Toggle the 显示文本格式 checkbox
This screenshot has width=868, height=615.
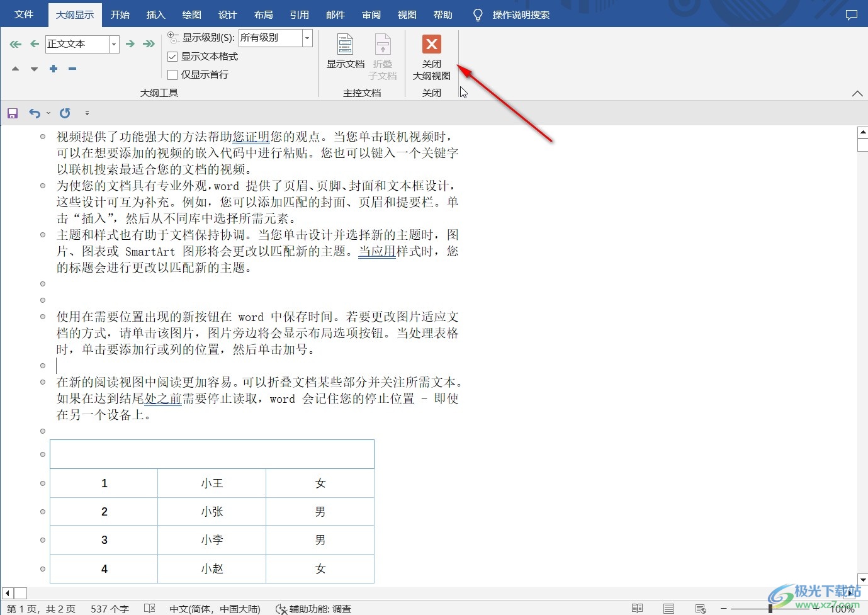pyautogui.click(x=172, y=57)
